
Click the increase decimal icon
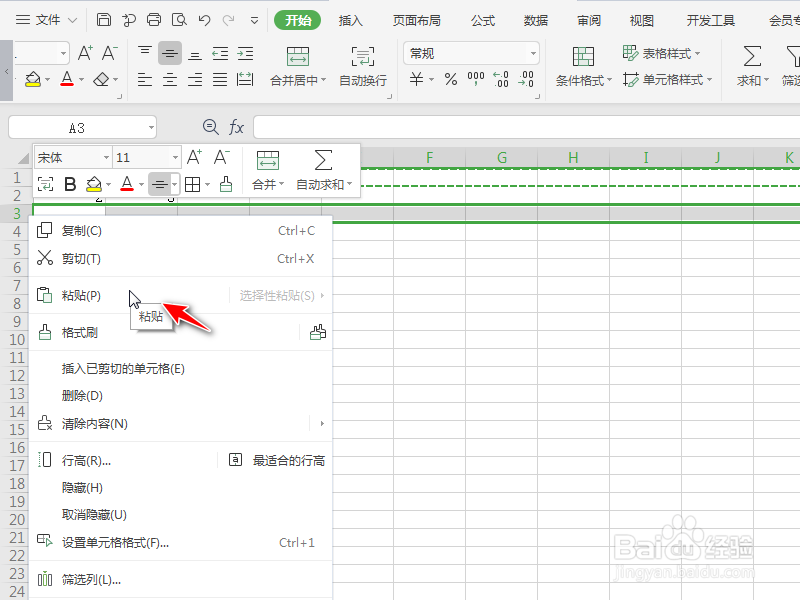point(501,81)
